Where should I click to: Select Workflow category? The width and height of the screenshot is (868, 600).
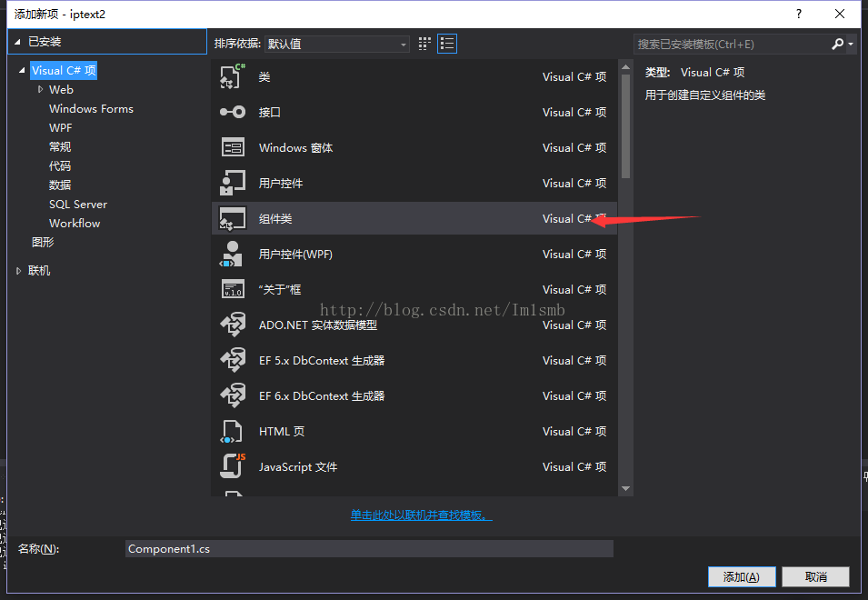75,223
